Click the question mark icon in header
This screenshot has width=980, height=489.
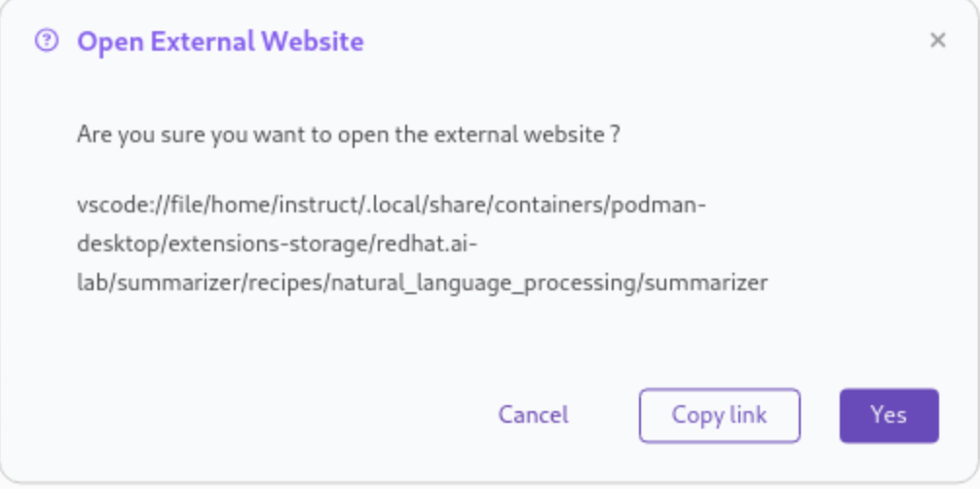46,42
